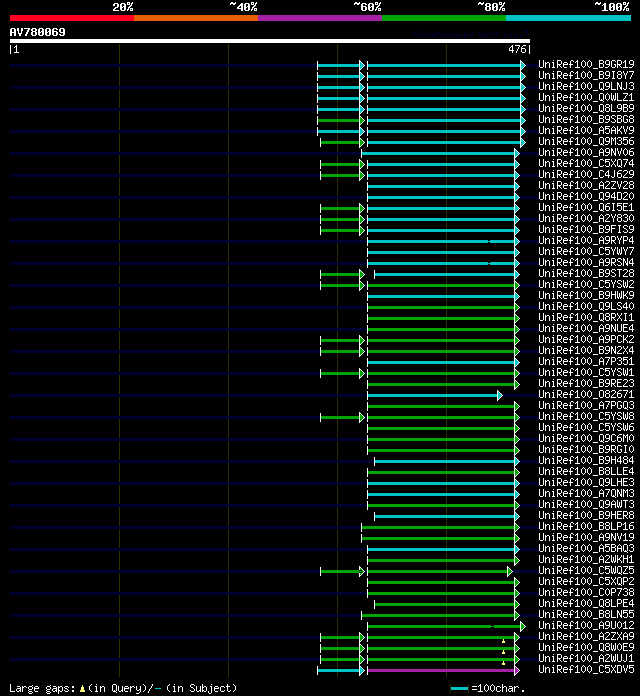Click the UniRef100_A5AKV9 label
This screenshot has width=640, height=696.
[586, 131]
